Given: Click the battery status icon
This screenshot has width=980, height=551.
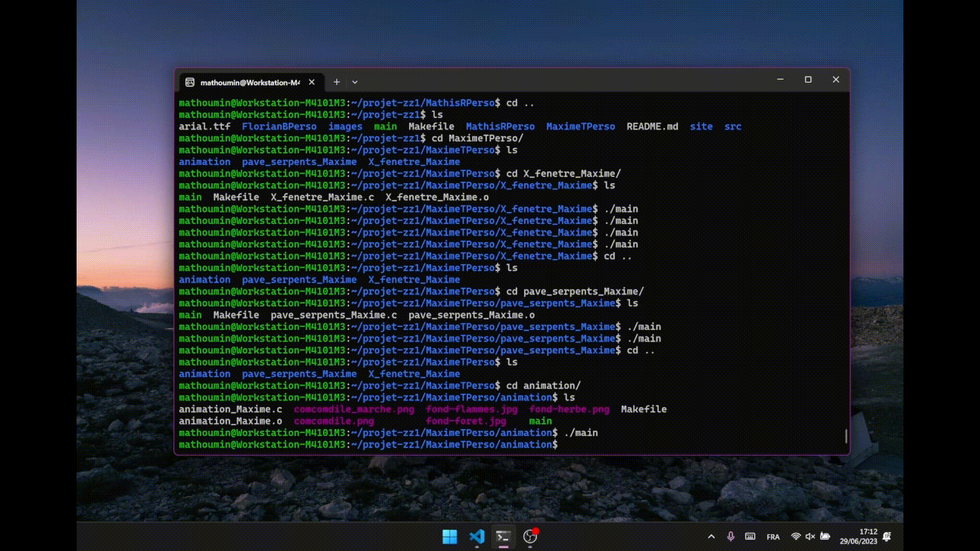Looking at the screenshot, I should point(825,537).
